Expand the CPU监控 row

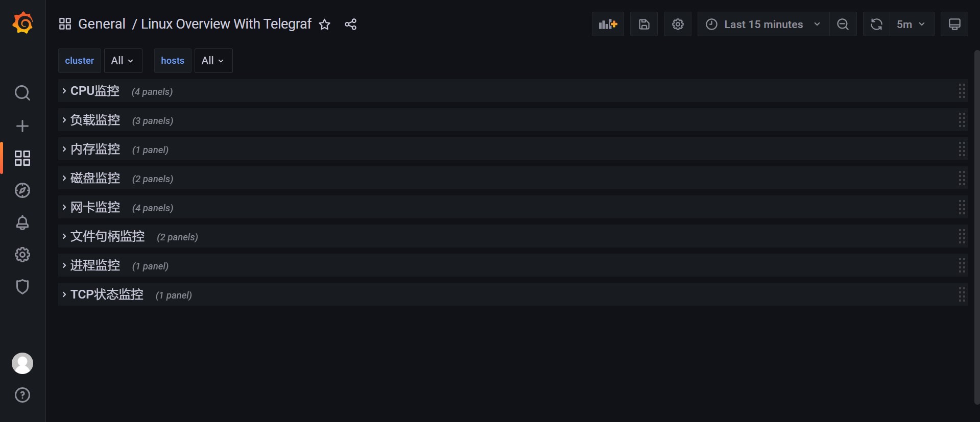click(94, 91)
